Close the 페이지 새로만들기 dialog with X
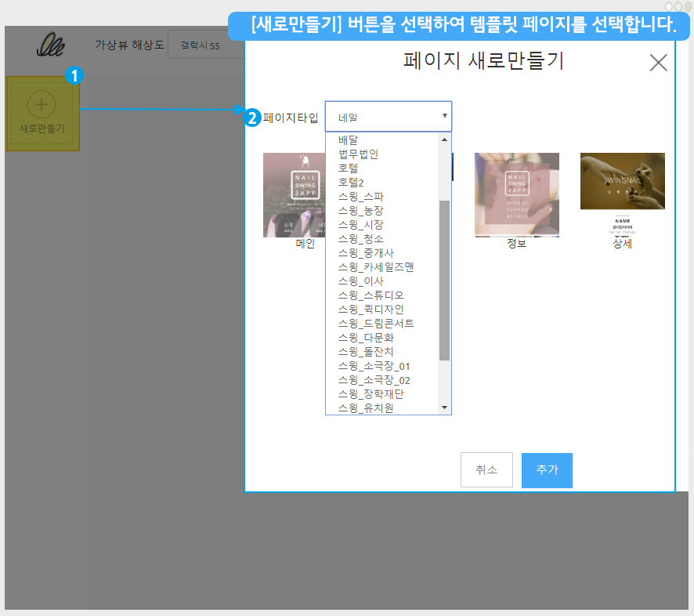 point(658,63)
